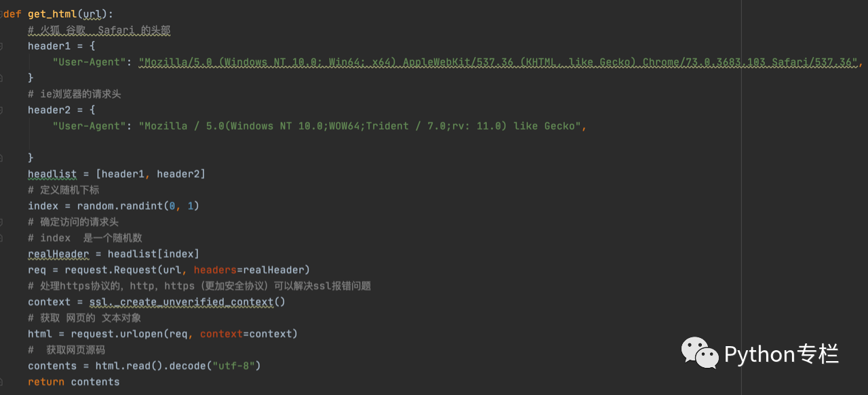Click fold marker at header1 closing brace
The image size is (868, 395).
[x=1, y=78]
